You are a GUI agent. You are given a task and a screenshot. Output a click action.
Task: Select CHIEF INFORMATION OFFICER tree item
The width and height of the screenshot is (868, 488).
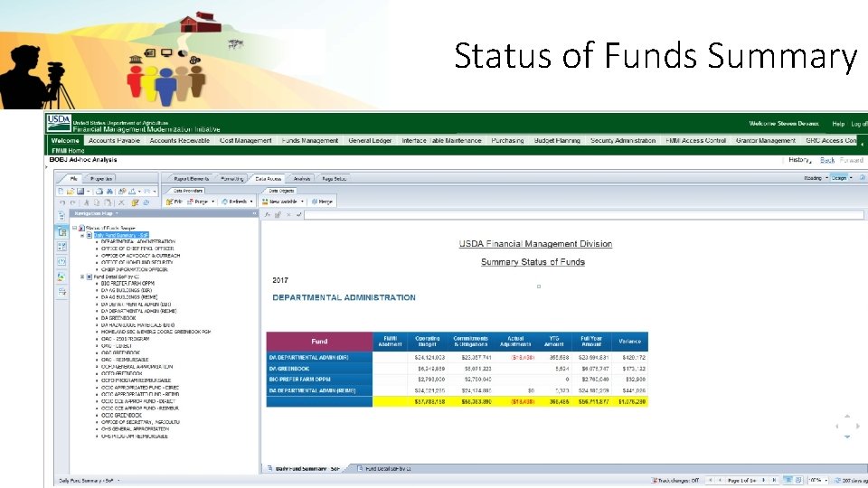pyautogui.click(x=134, y=269)
